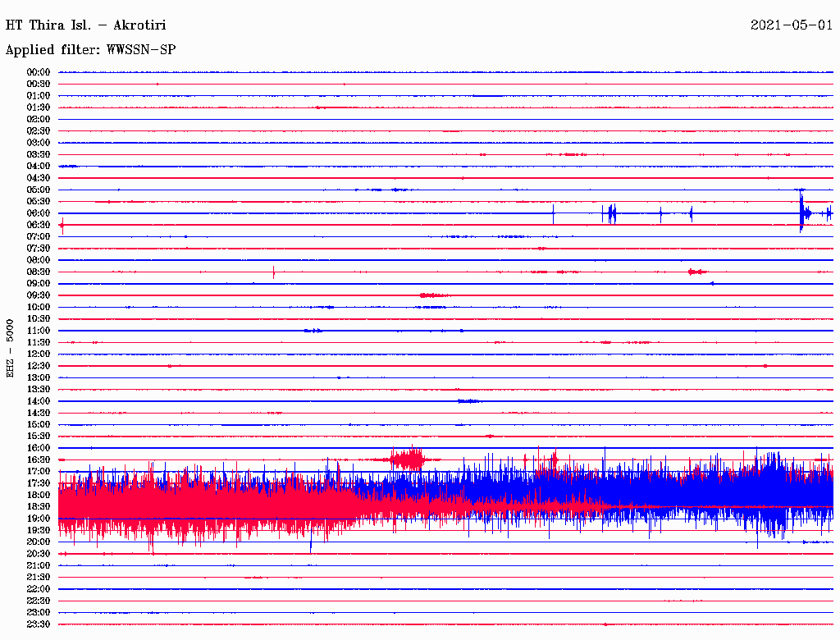Click the EHZ - 5000 axis label
Viewport: 840px width, 640px height.
tap(11, 348)
